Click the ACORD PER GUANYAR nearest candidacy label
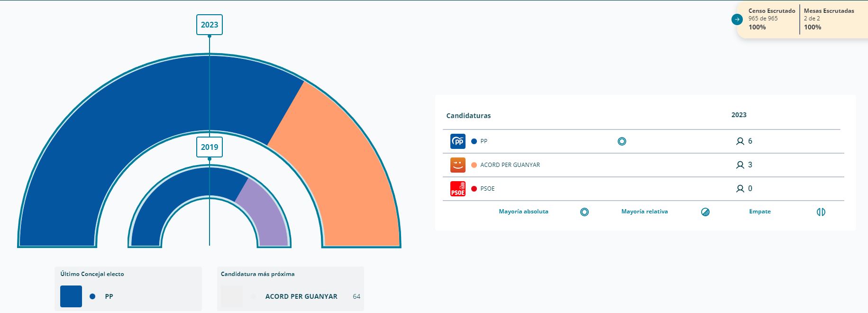 click(x=301, y=296)
